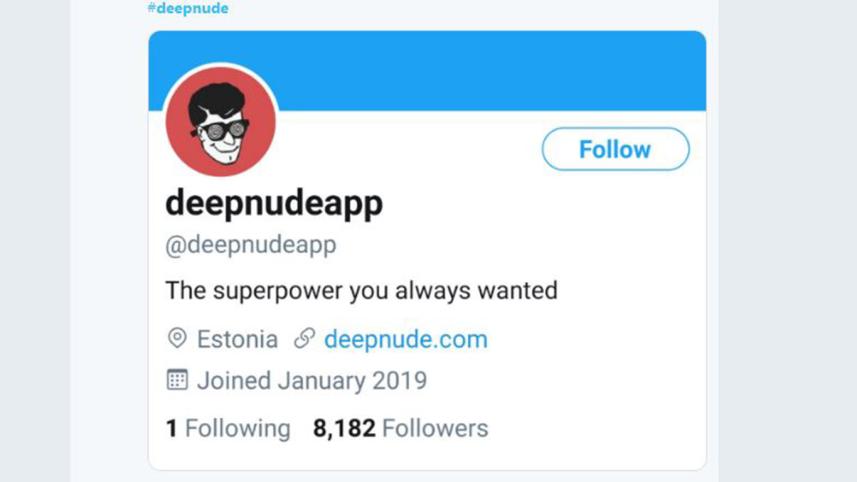
Task: Click the bio text about superpower
Action: pyautogui.click(x=360, y=291)
